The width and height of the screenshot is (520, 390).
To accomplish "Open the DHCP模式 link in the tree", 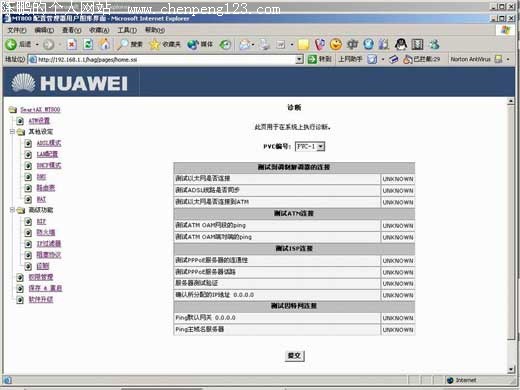I will tap(49, 166).
